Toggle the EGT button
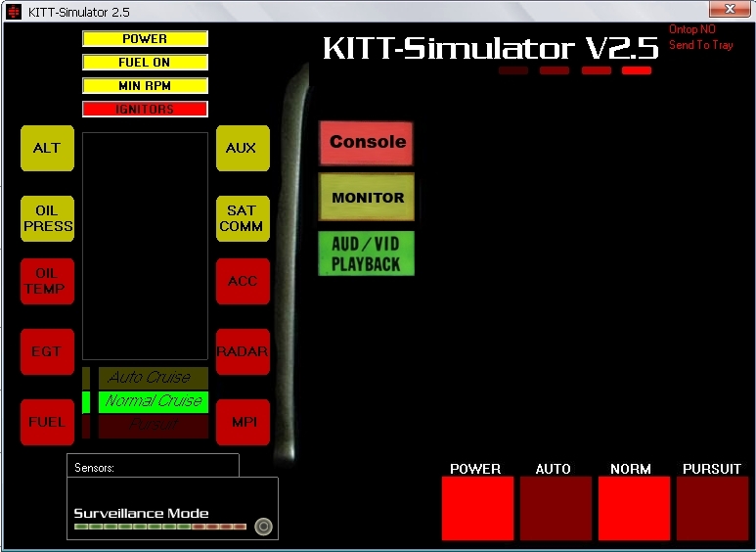 coord(47,351)
